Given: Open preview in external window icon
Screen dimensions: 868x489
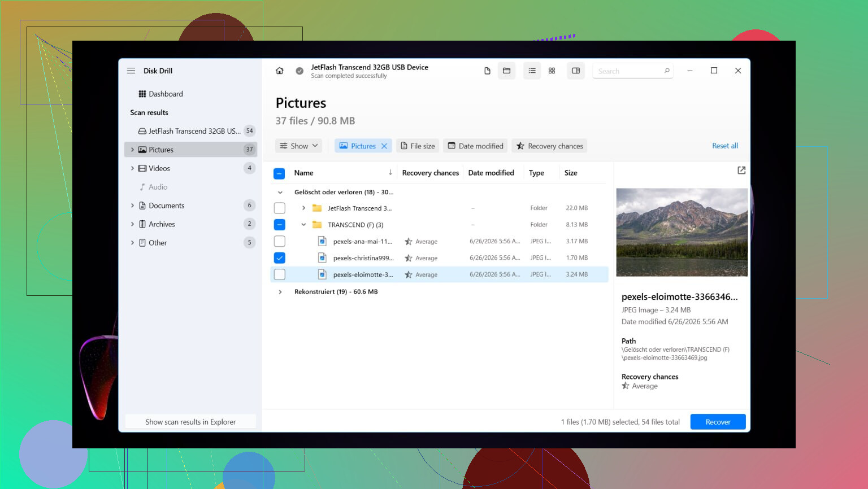Looking at the screenshot, I should (741, 170).
